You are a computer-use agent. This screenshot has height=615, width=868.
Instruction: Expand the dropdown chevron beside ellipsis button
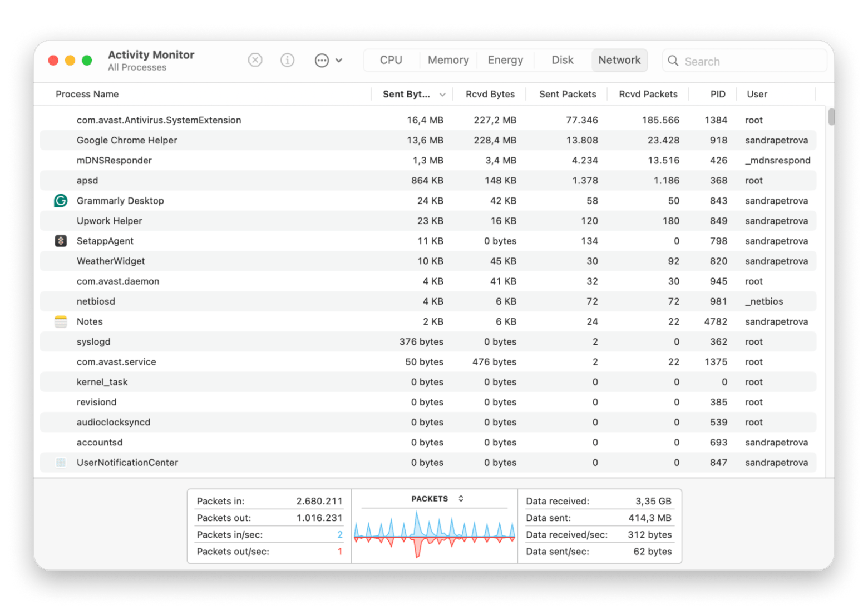pos(339,61)
